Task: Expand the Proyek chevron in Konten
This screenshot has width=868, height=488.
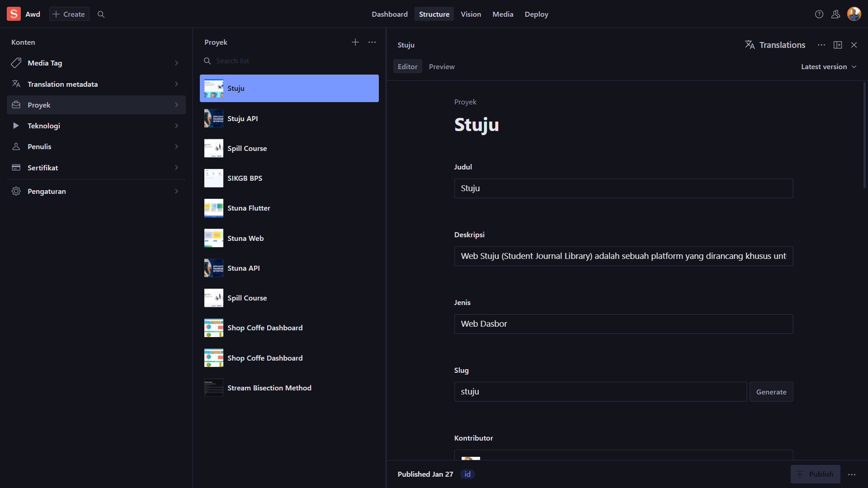Action: [176, 105]
